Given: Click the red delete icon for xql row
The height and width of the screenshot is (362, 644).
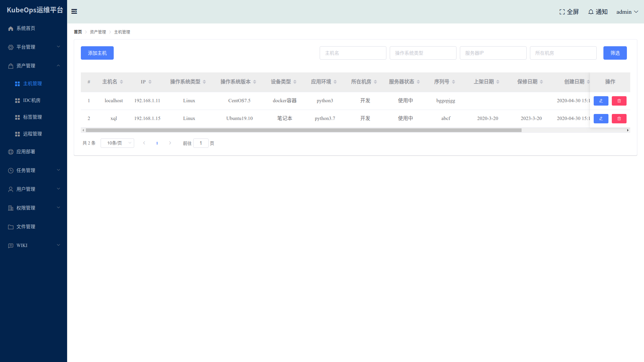Looking at the screenshot, I should tap(619, 119).
